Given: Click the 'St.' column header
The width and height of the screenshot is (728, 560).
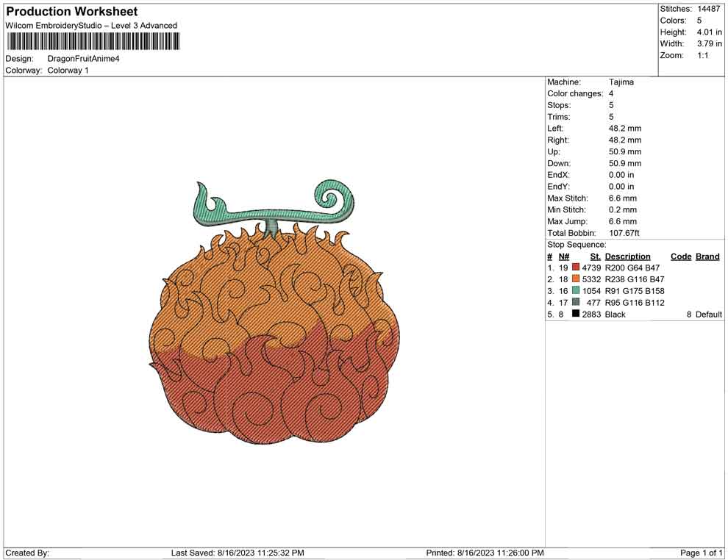Looking at the screenshot, I should pos(595,256).
